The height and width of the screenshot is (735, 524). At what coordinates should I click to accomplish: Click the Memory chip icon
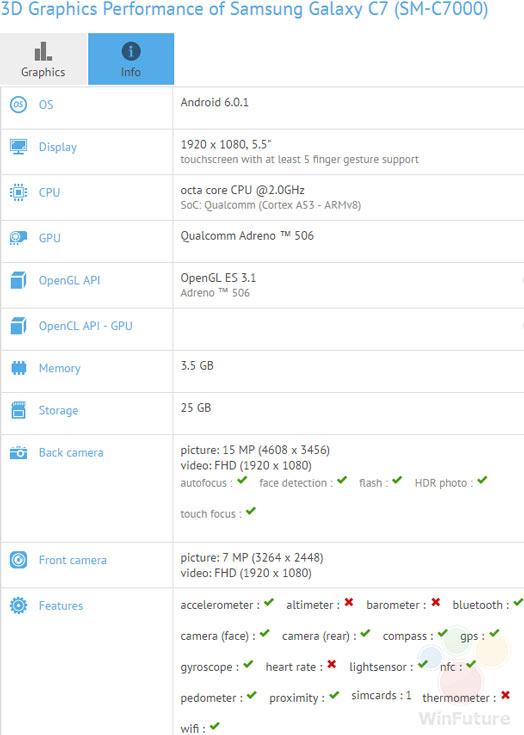click(18, 368)
